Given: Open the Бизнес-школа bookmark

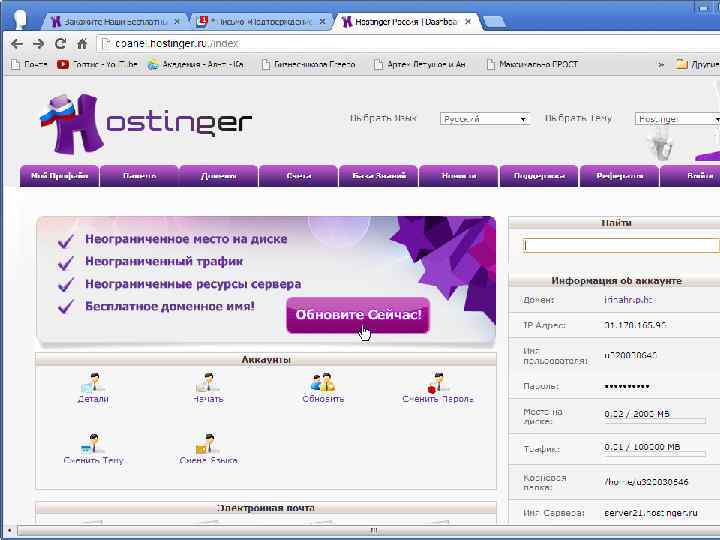Looking at the screenshot, I should tap(308, 65).
